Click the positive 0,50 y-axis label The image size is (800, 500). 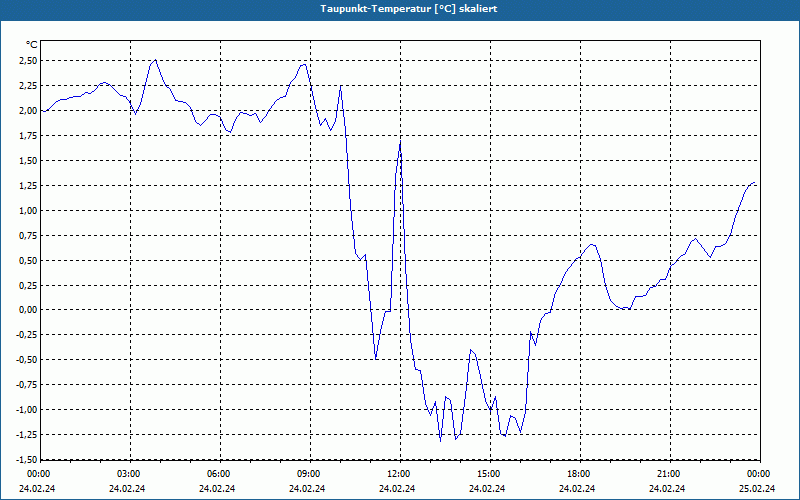pyautogui.click(x=28, y=261)
